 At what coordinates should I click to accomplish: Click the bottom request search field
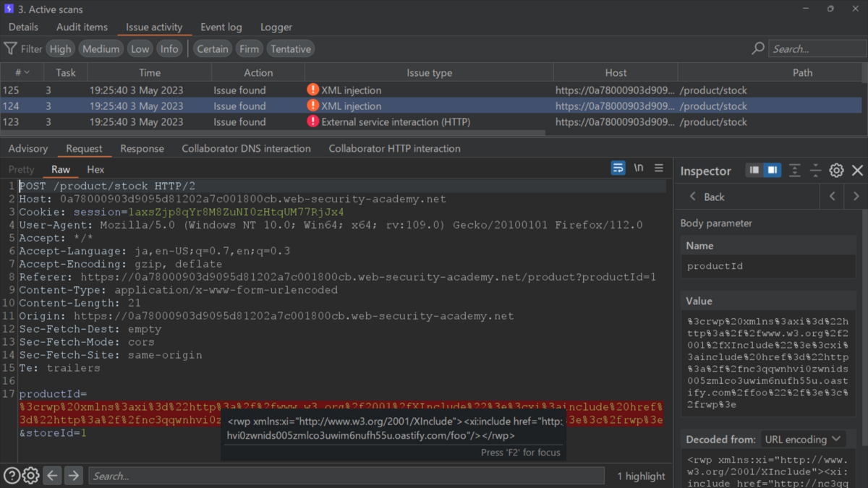[x=346, y=476]
